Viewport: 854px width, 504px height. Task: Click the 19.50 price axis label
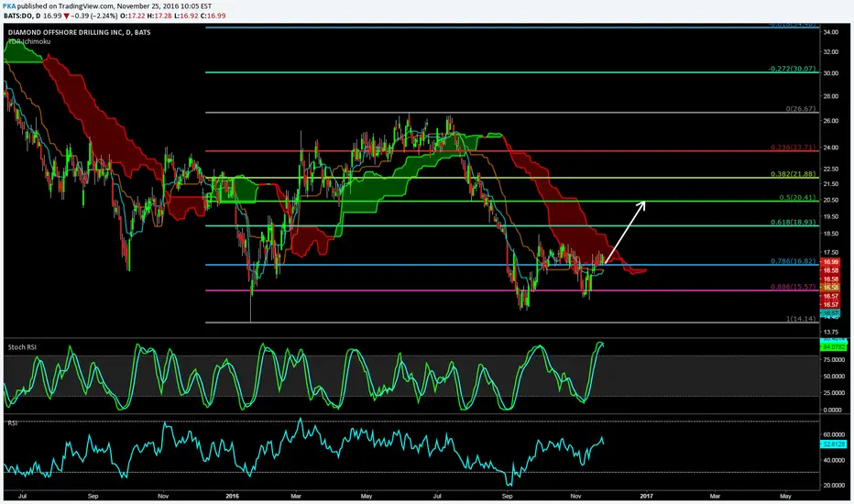(x=830, y=217)
